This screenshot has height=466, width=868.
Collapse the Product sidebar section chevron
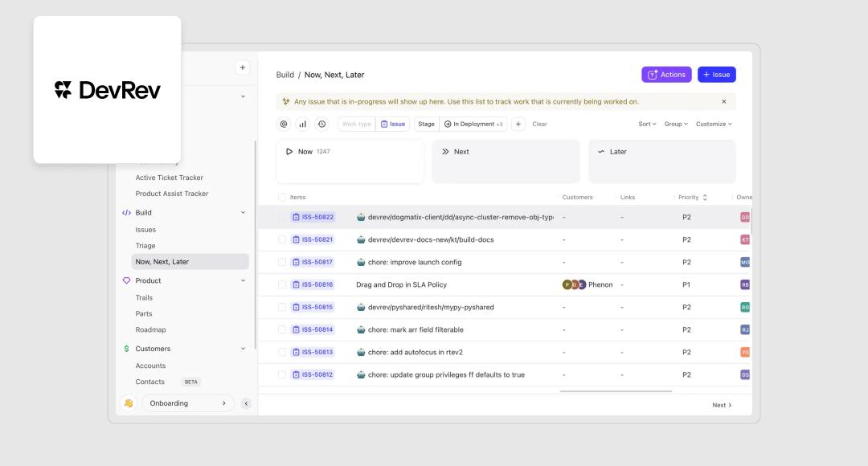(243, 280)
